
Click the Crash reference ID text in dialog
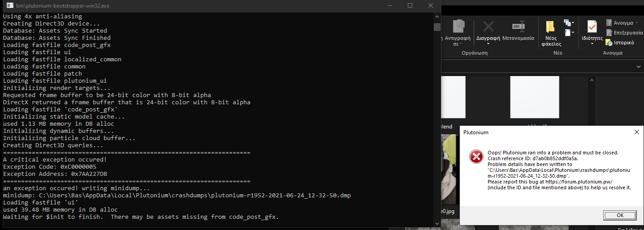533,158
